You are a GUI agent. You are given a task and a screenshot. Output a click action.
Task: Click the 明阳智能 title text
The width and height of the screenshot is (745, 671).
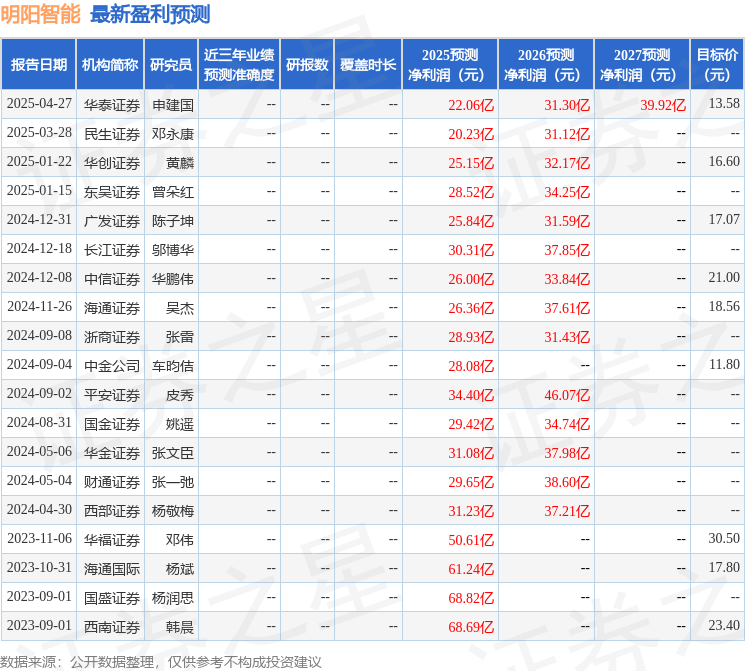tap(40, 14)
